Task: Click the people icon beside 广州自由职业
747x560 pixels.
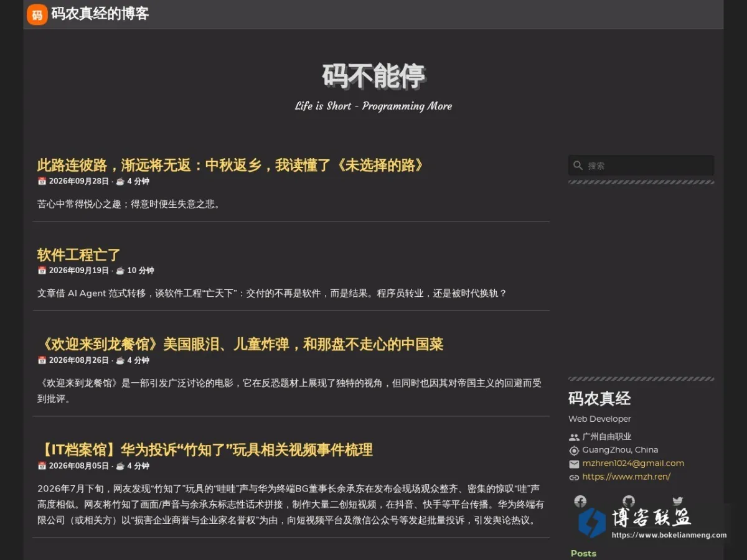Action: (574, 437)
